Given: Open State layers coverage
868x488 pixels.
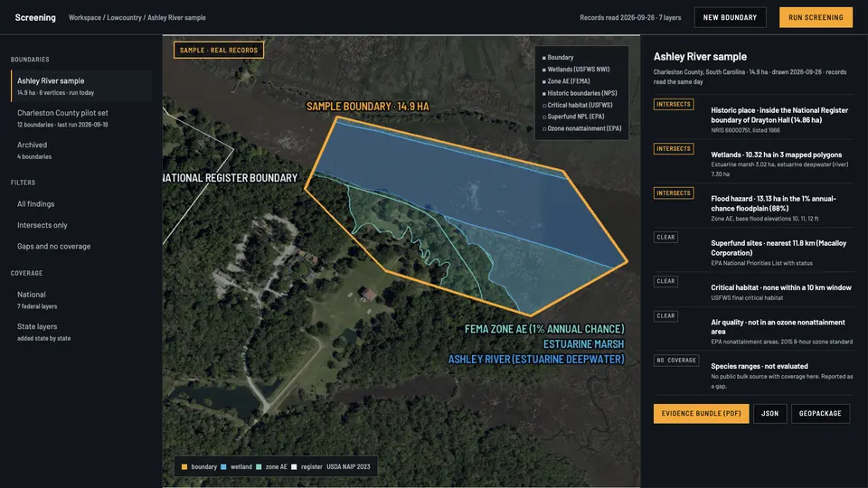Looking at the screenshot, I should 80,332.
